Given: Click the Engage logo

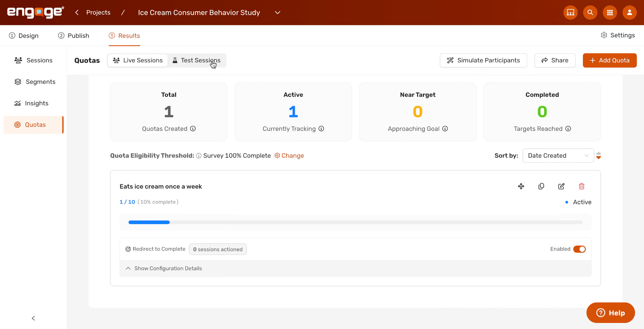Looking at the screenshot, I should pos(36,12).
